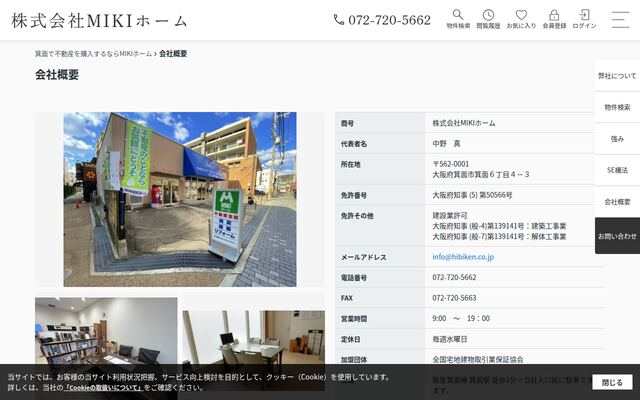Click email link info@hibiken.co.jp
The image size is (640, 400).
click(x=463, y=257)
